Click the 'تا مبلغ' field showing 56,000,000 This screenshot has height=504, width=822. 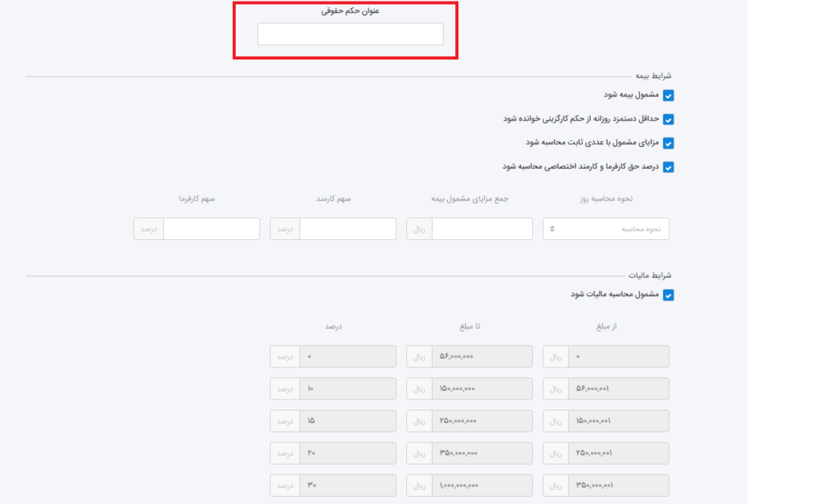click(482, 356)
